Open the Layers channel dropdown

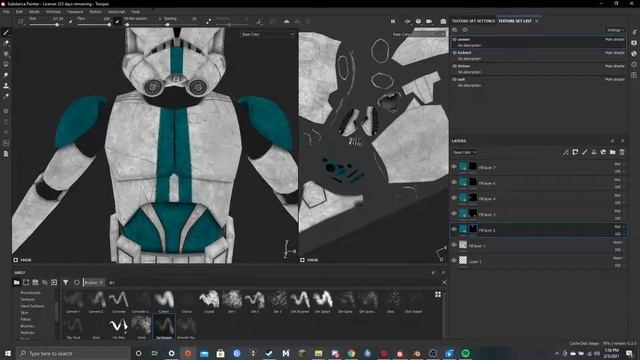464,152
